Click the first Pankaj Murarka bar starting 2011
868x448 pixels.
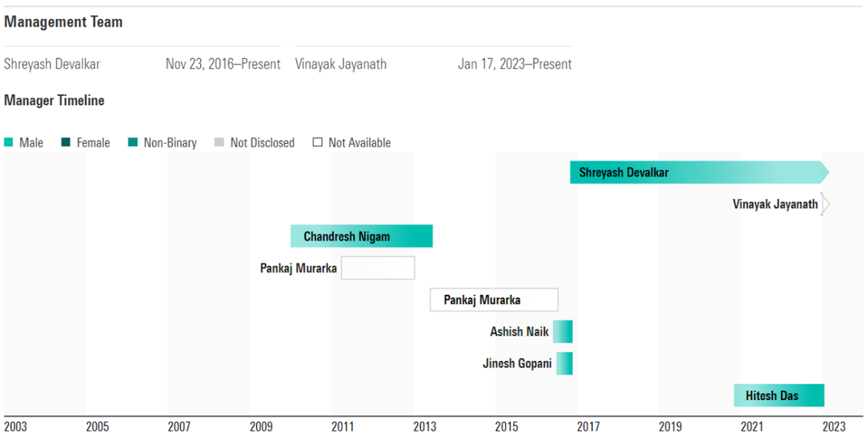click(378, 268)
